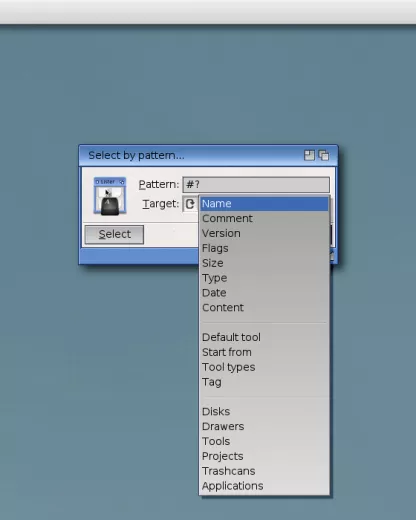Click the lister pattern image icon
The height and width of the screenshot is (520, 416).
pos(110,196)
